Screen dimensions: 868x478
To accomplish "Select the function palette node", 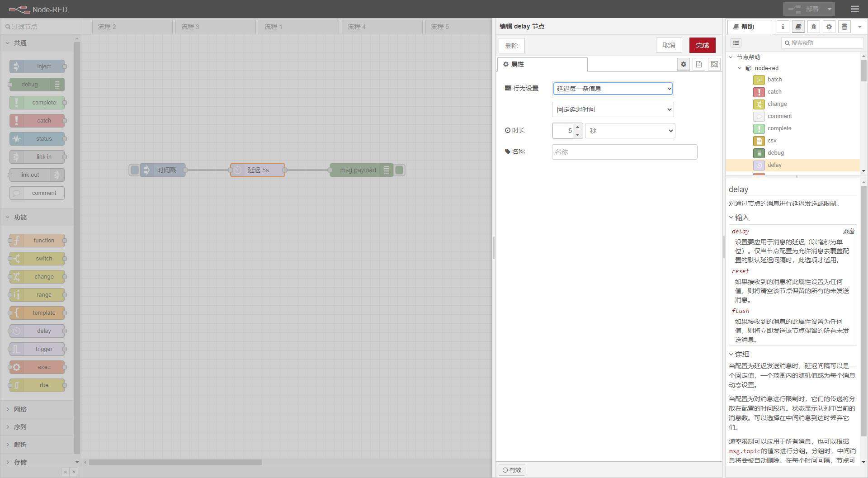I will [37, 241].
